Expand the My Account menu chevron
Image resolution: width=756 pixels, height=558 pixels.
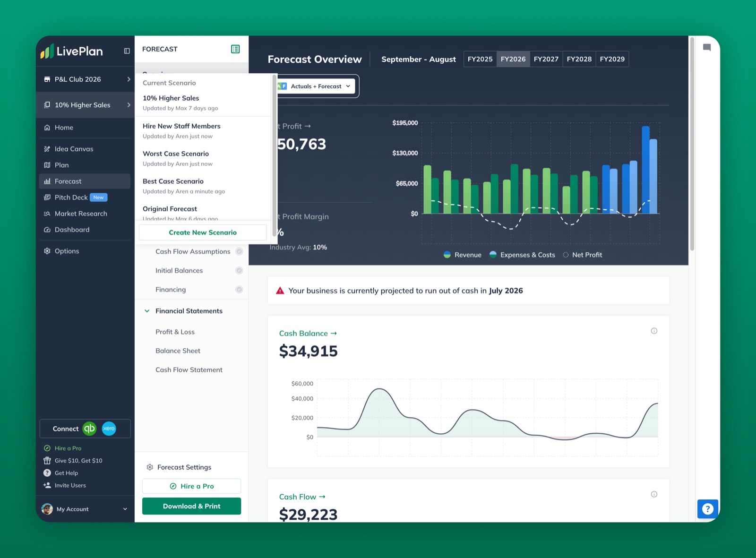pos(125,509)
